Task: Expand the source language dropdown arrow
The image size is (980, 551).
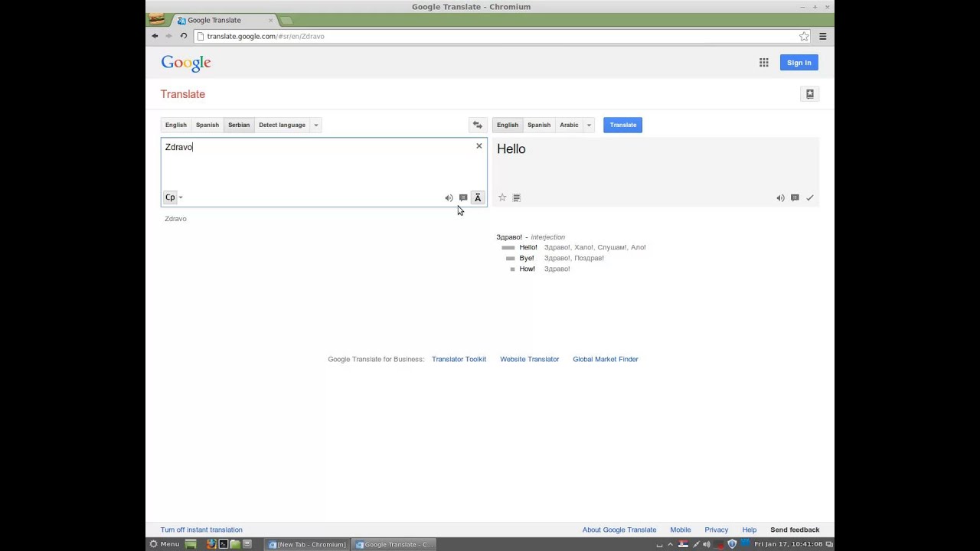Action: tap(315, 125)
